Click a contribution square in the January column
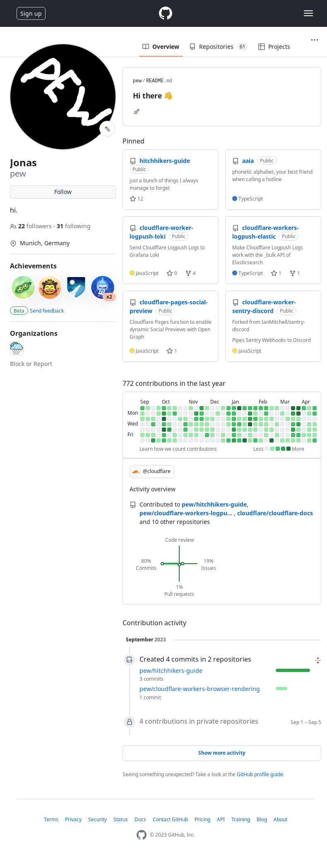The width and height of the screenshot is (327, 868). click(233, 418)
